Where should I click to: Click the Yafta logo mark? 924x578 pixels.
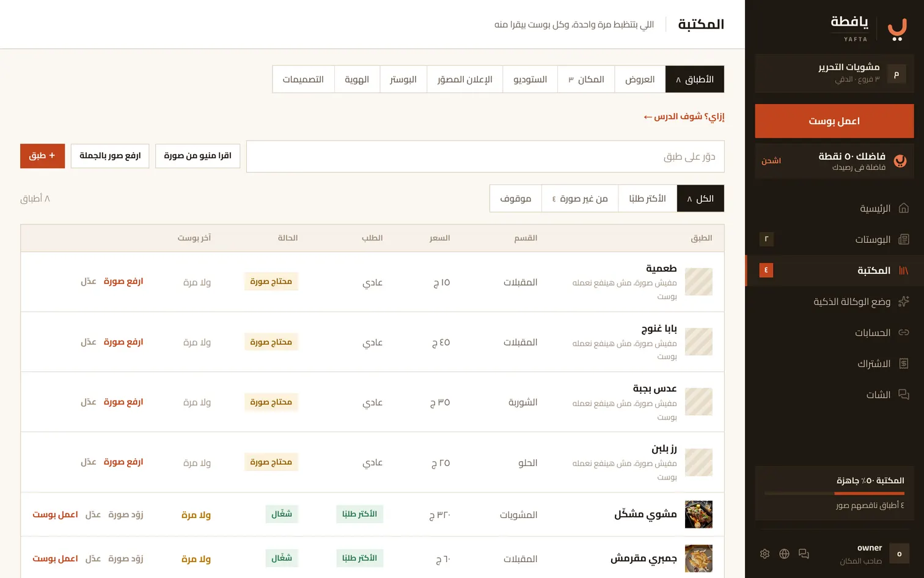pyautogui.click(x=897, y=29)
